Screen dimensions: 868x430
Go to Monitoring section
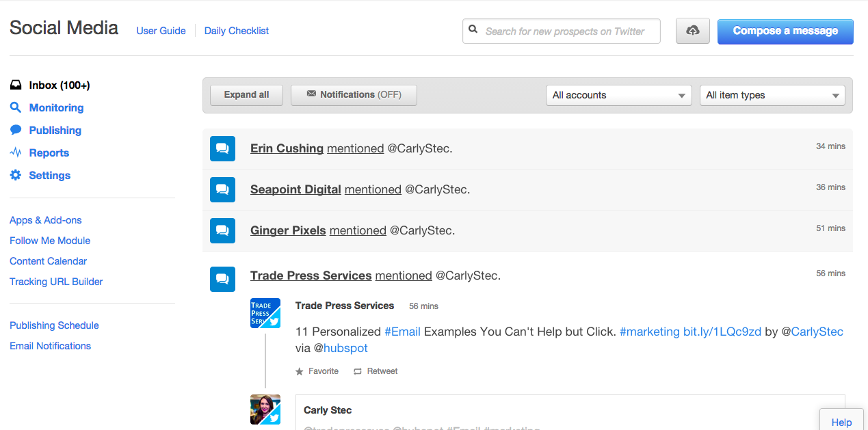(56, 108)
